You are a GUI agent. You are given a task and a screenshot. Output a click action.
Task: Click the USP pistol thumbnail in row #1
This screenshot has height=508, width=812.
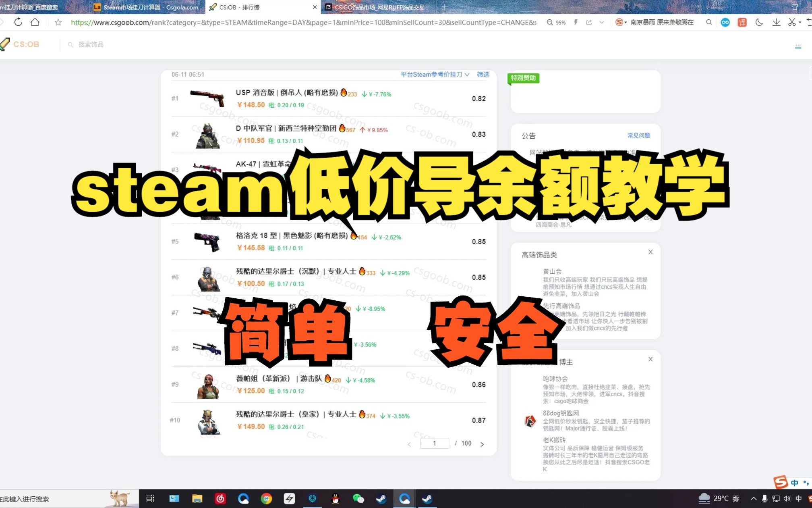click(207, 98)
